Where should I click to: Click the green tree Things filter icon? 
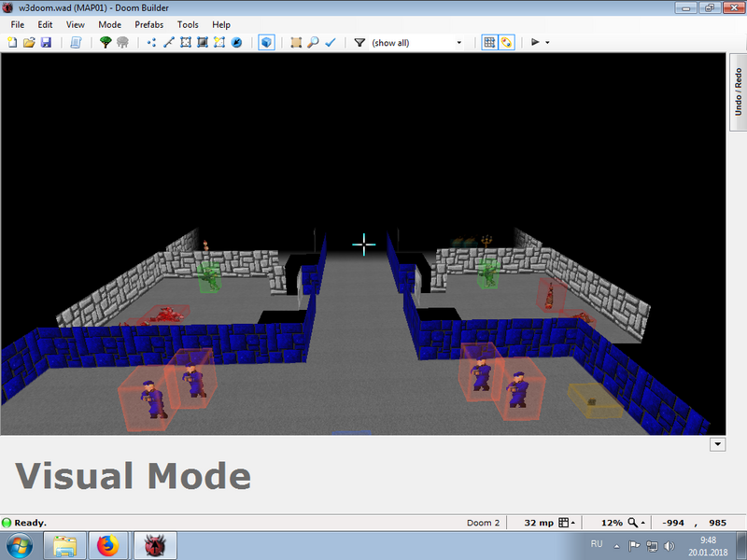[x=106, y=42]
